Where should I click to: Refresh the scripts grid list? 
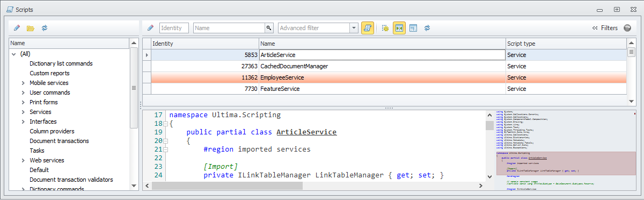coord(427,28)
